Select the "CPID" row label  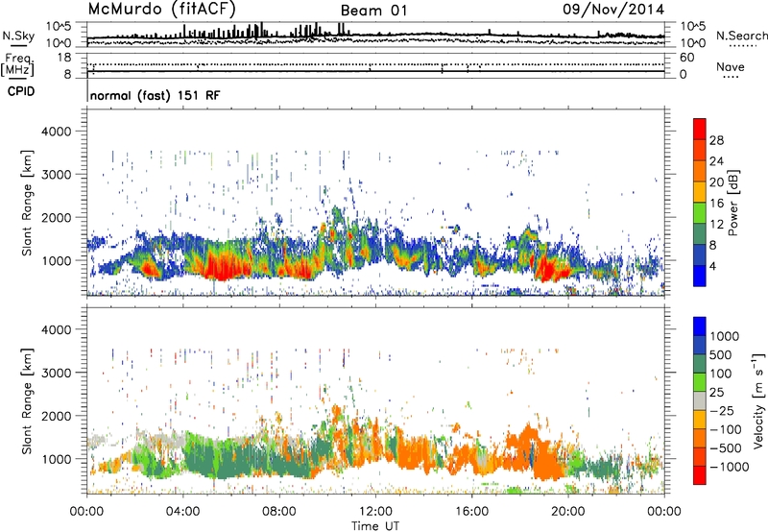[x=21, y=91]
